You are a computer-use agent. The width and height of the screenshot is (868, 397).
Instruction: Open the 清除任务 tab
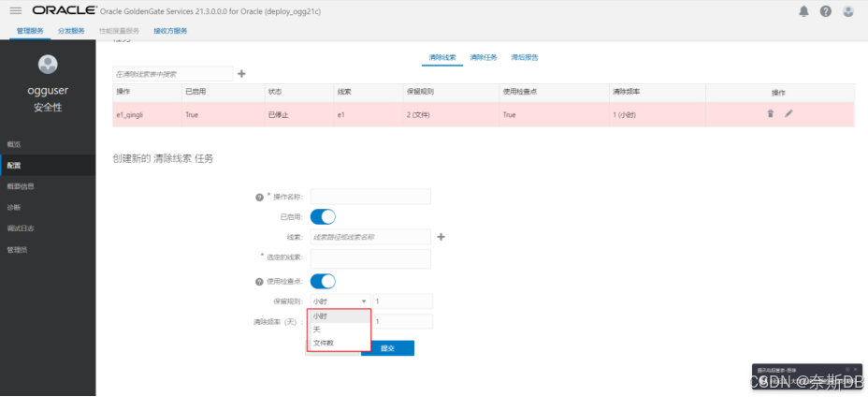[483, 57]
